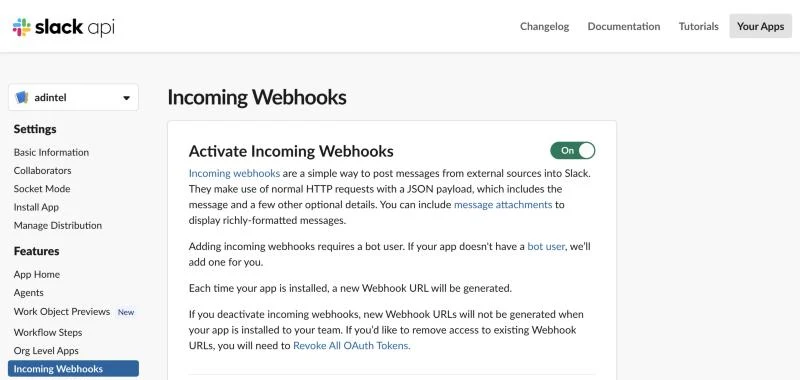
Task: Open the Changelog page
Action: (544, 27)
